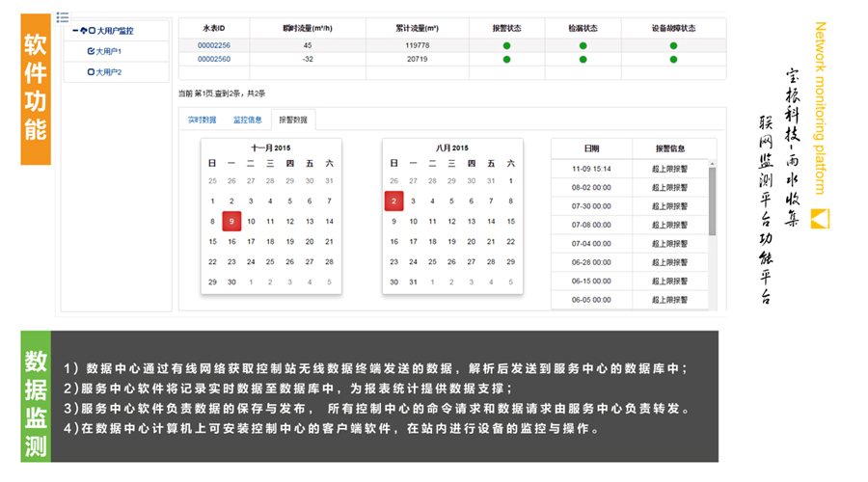The height and width of the screenshot is (482, 868).
Task: Click the list menu icon above the tree
Action: tap(63, 17)
